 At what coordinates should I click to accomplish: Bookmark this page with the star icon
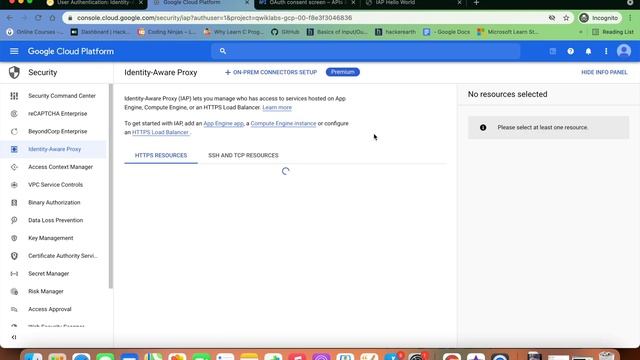(x=566, y=18)
